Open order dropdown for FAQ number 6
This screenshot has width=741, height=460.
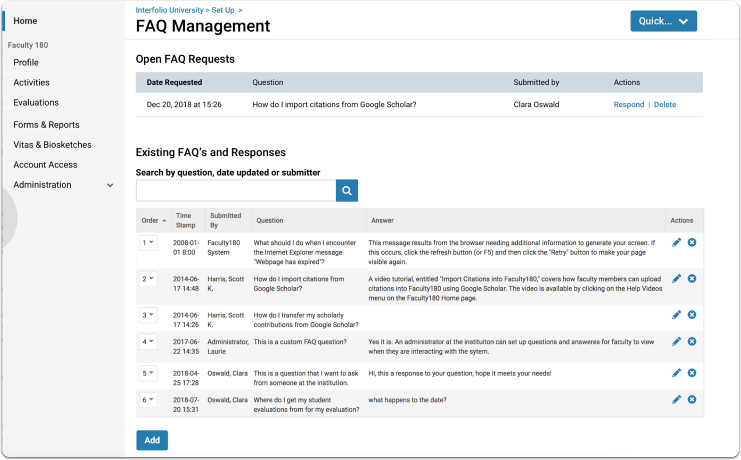pyautogui.click(x=148, y=400)
